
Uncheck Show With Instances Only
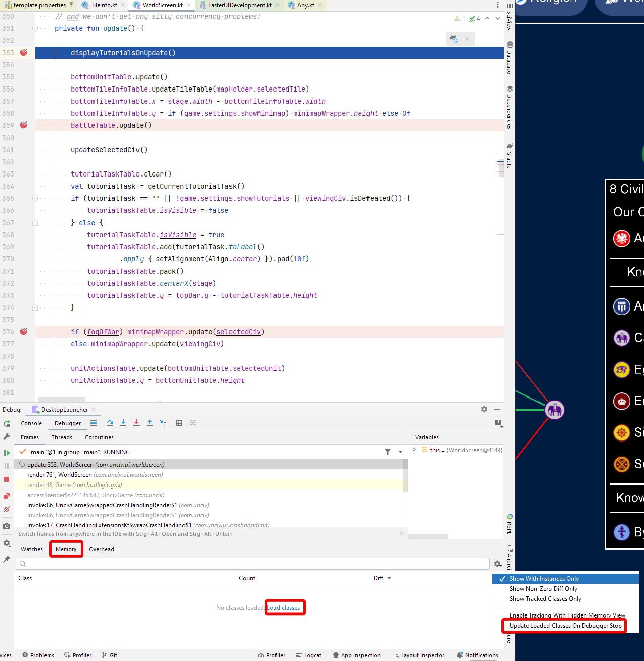[x=544, y=578]
